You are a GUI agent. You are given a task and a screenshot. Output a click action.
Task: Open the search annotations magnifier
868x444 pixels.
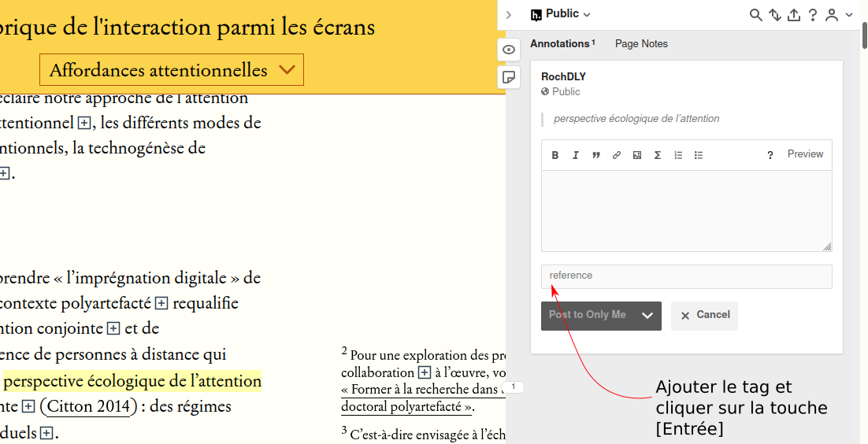[755, 15]
